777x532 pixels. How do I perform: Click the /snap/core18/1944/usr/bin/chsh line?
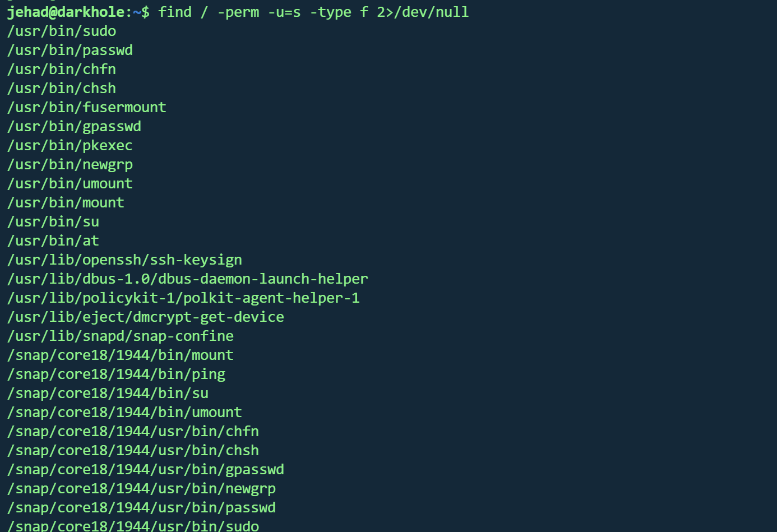pos(133,450)
